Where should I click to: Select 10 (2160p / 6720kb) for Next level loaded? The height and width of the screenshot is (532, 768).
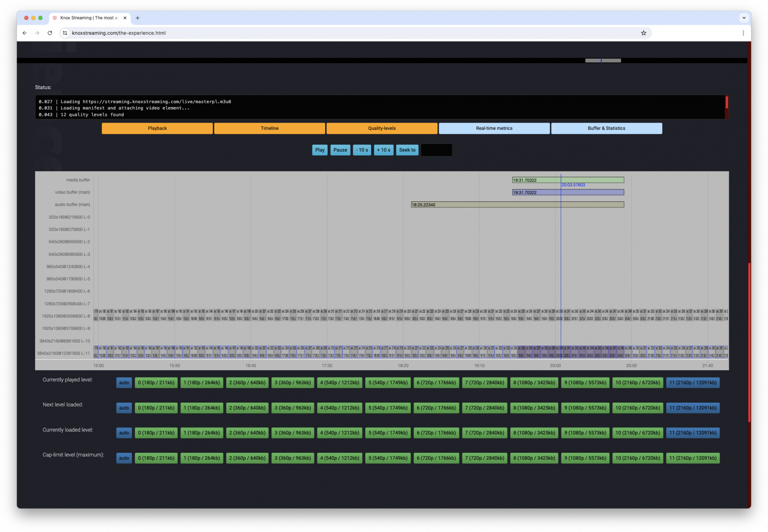(638, 408)
